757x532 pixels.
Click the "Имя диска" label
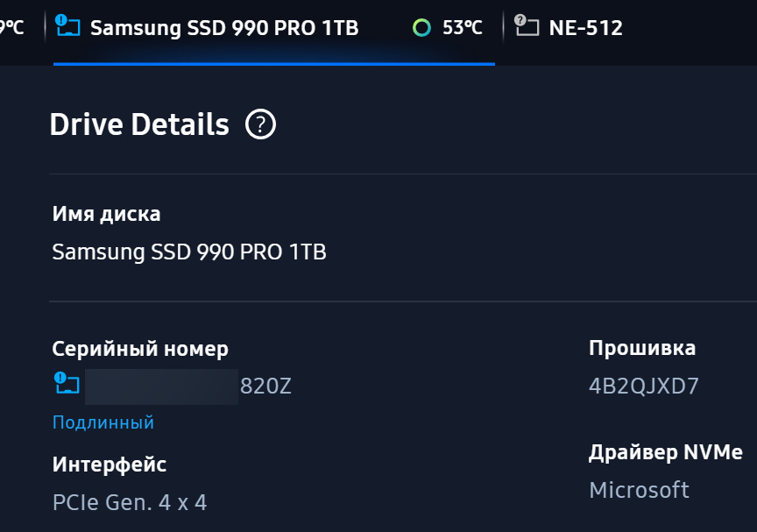pos(106,214)
